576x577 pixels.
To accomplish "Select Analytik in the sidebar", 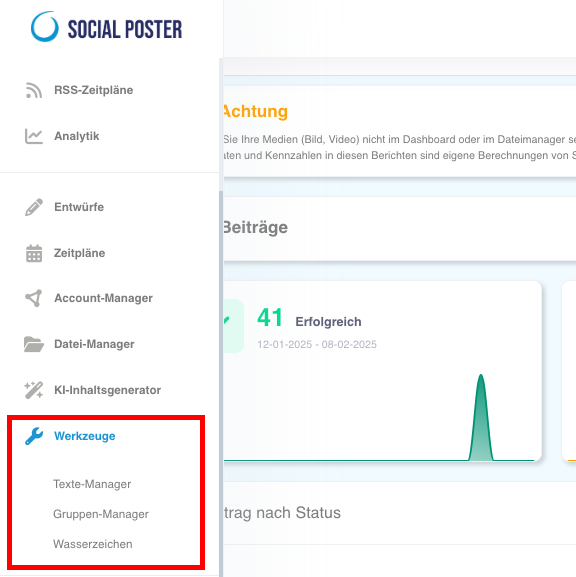I will (77, 136).
